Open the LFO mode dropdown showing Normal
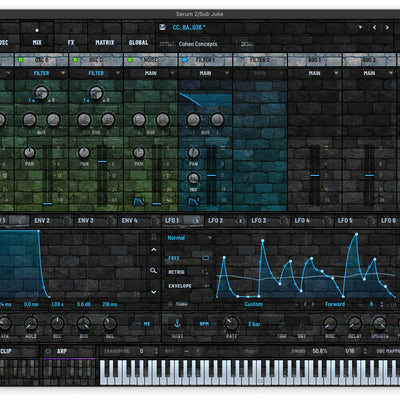 click(x=189, y=238)
